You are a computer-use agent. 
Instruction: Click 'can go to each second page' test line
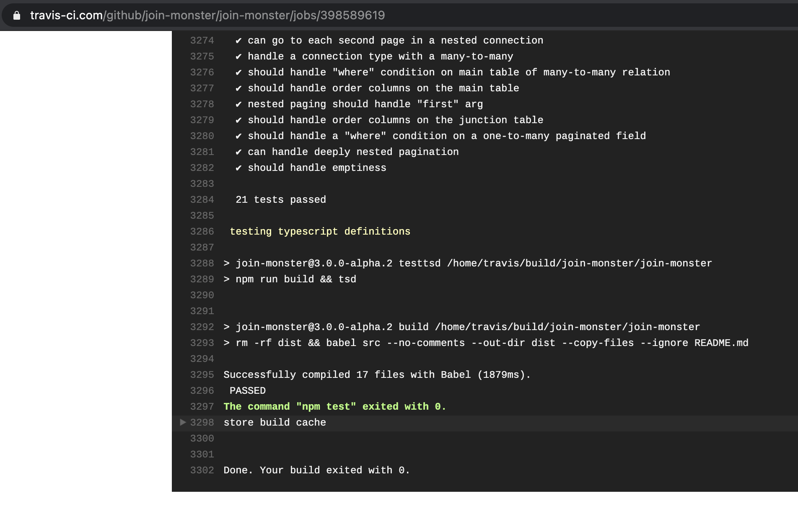pos(389,41)
